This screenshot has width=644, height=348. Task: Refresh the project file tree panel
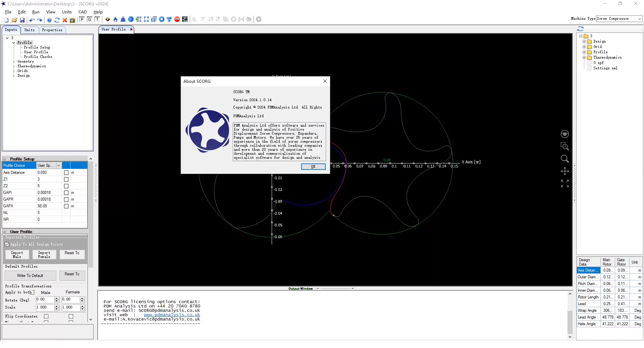pos(580,29)
